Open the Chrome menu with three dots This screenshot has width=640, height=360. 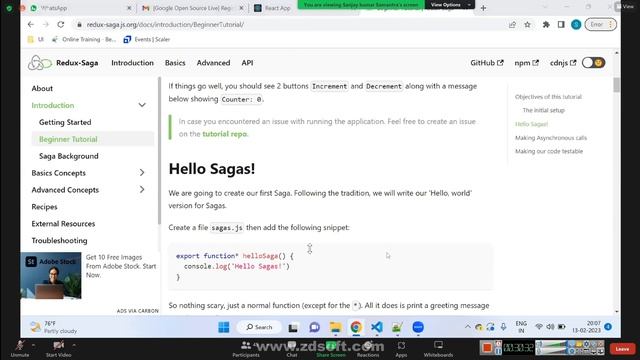[611, 25]
